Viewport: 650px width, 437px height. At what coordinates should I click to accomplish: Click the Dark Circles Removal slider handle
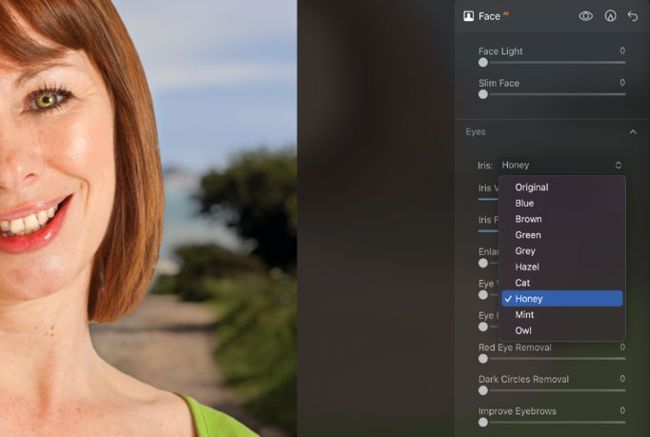tap(483, 390)
